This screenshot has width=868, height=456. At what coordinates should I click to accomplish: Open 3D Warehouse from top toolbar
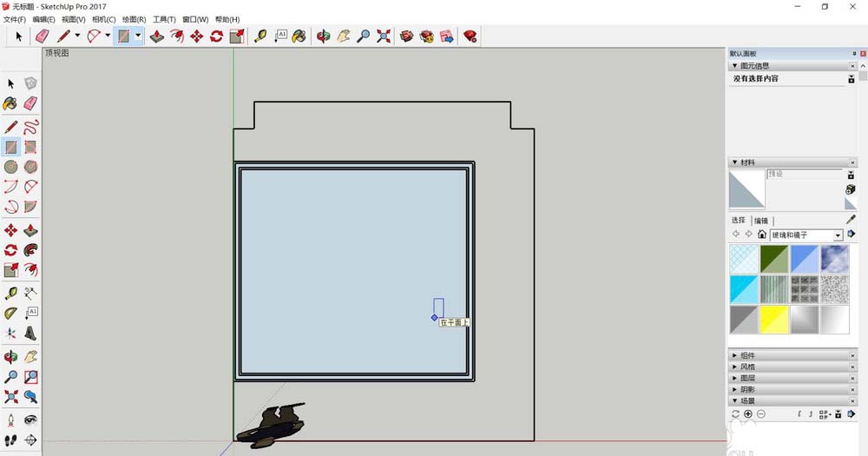click(407, 36)
